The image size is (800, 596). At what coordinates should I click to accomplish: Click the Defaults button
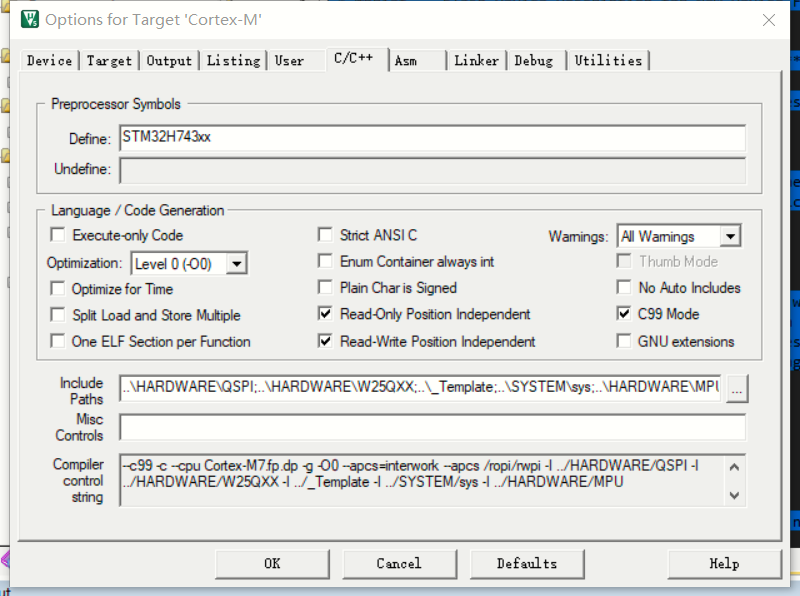click(x=527, y=564)
